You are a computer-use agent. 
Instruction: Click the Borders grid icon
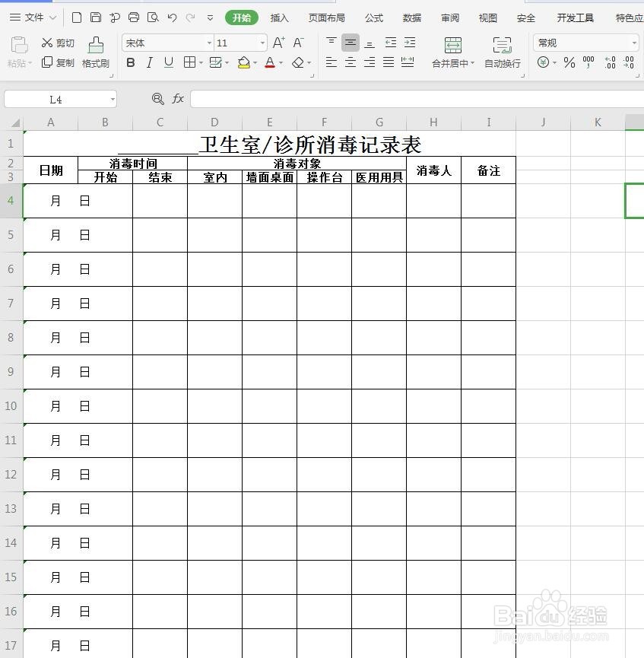[189, 62]
